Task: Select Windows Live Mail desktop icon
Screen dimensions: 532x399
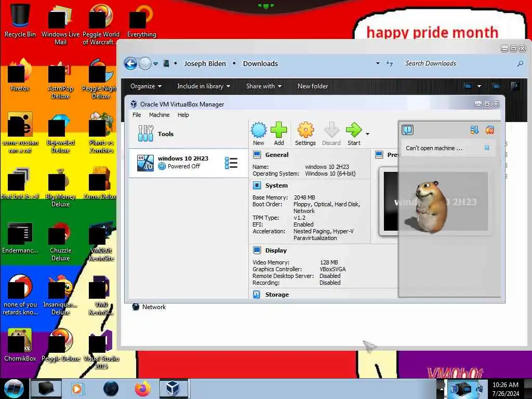Action: tap(60, 24)
